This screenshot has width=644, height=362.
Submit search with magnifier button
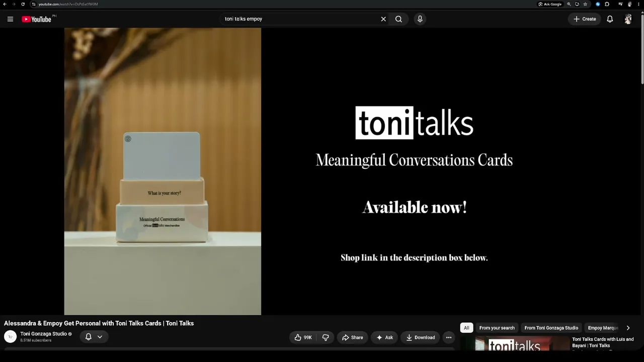(x=398, y=19)
